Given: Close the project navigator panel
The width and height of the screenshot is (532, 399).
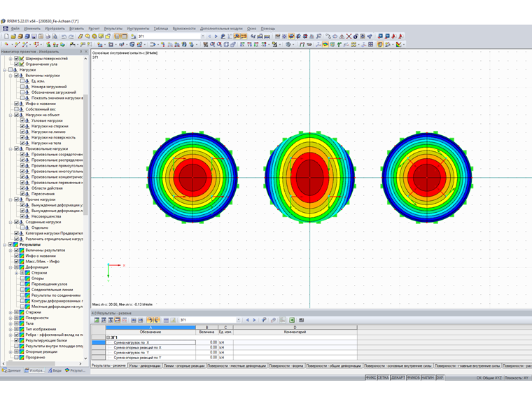Looking at the screenshot, I should pos(86,52).
